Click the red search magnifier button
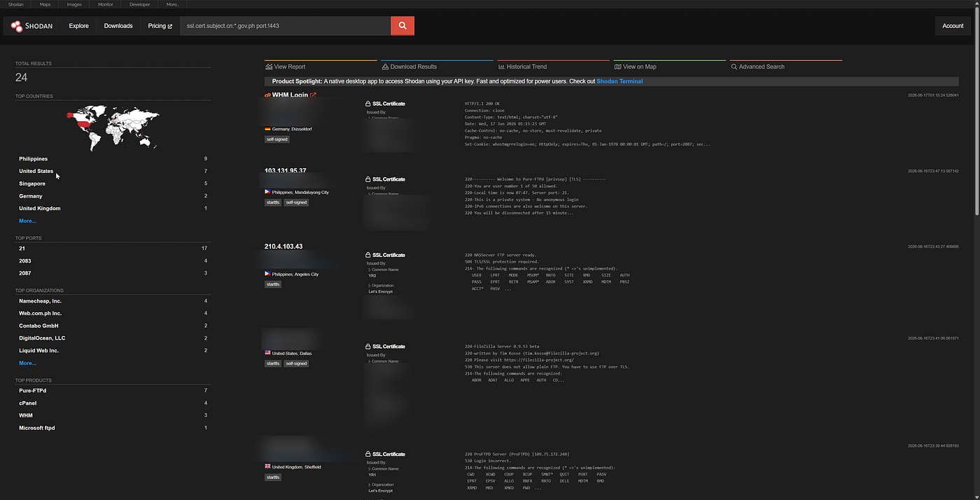 (x=402, y=26)
